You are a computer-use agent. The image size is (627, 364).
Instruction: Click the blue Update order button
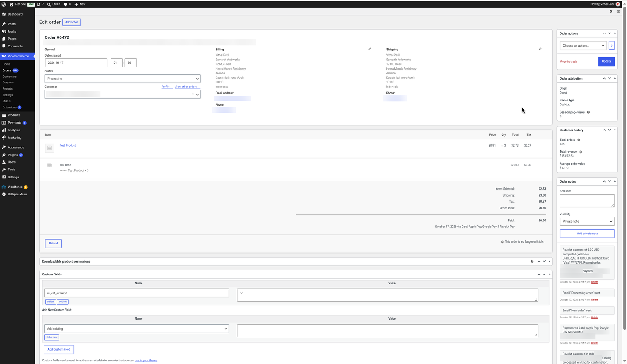pos(606,61)
